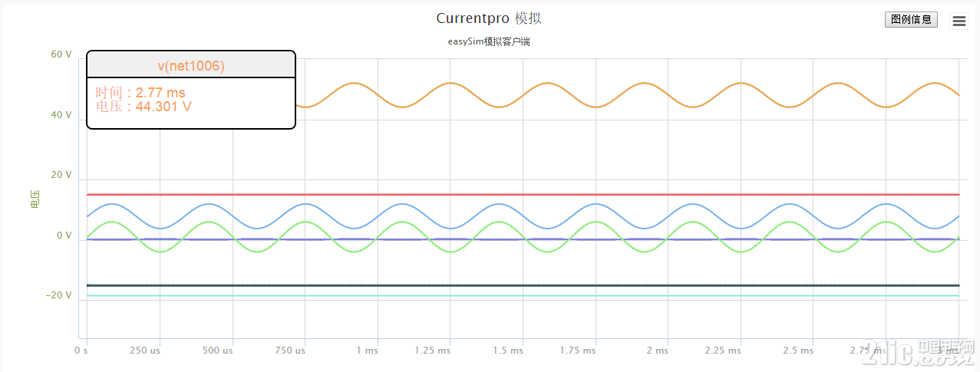This screenshot has width=980, height=372.
Task: Click the 图例信息 legend info button
Action: [911, 20]
